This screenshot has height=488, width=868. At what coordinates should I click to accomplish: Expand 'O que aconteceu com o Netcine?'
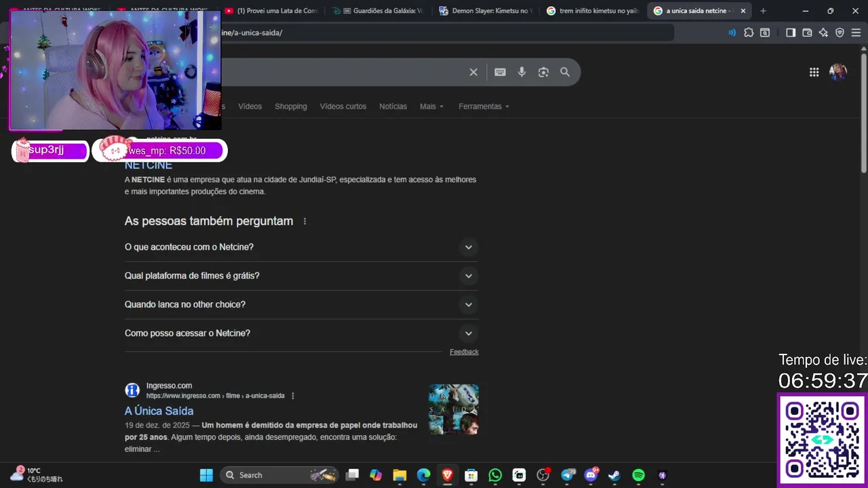pos(301,247)
